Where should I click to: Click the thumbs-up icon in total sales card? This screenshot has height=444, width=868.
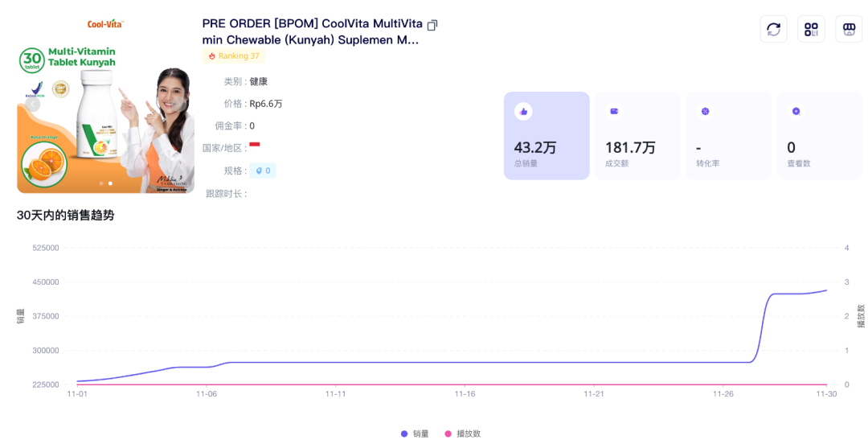(523, 112)
